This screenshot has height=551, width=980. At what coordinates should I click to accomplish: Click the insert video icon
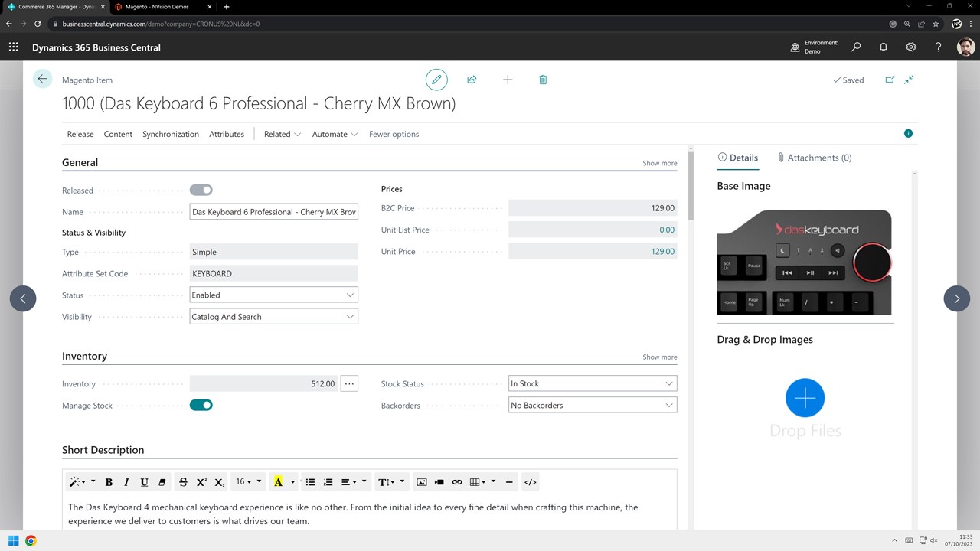coord(439,482)
